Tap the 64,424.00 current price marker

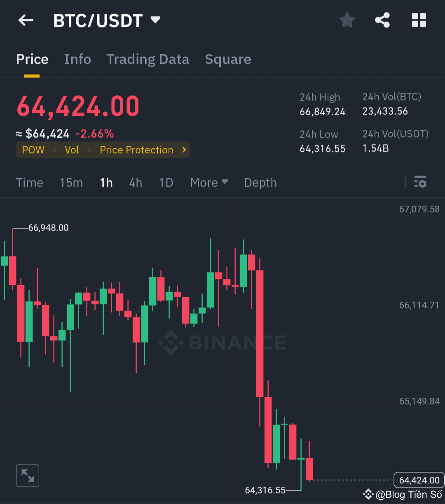pyautogui.click(x=419, y=480)
